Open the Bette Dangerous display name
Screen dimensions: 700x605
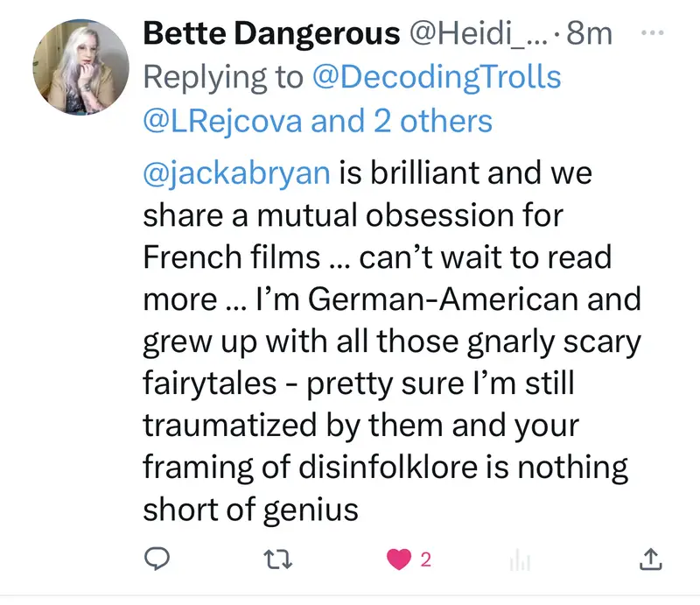(270, 35)
